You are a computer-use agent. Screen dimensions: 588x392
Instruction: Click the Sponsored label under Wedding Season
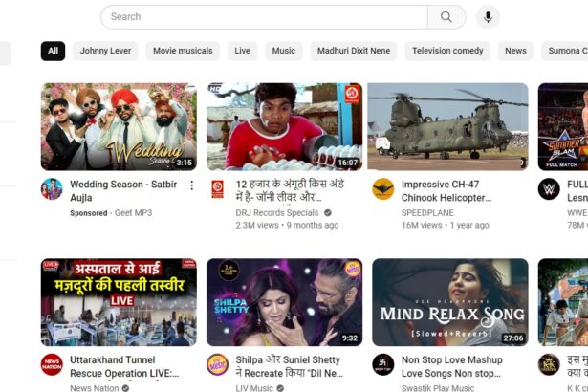89,213
